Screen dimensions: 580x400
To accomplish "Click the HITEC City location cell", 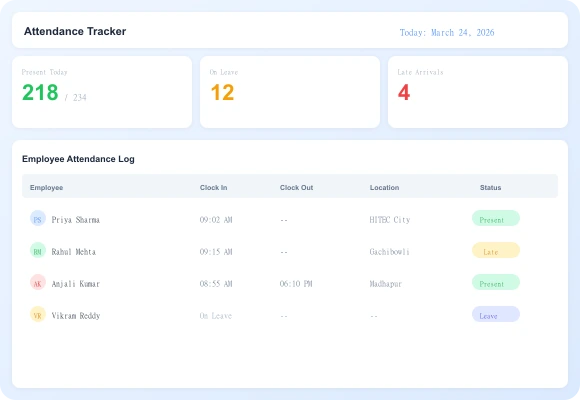I will click(x=390, y=220).
